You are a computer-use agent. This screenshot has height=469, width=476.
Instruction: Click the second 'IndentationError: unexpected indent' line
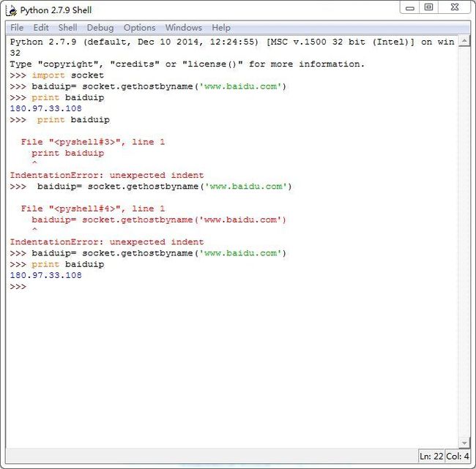pos(107,242)
